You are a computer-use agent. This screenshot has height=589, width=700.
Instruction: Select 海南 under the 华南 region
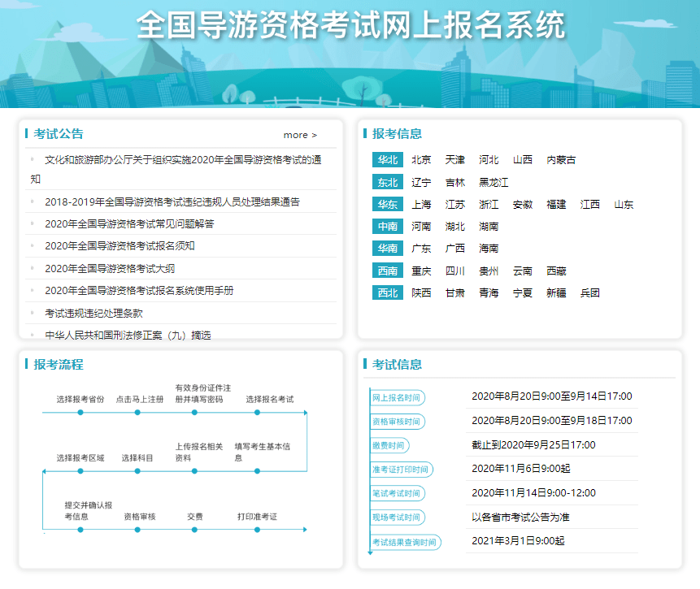click(489, 249)
